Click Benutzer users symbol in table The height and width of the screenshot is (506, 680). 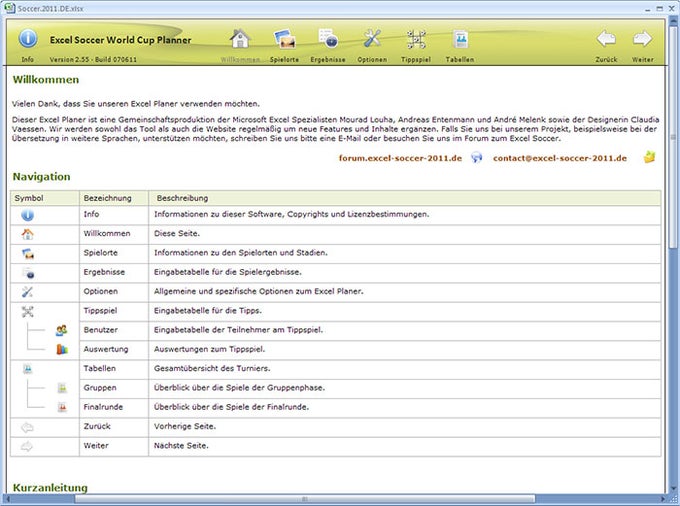tap(62, 330)
